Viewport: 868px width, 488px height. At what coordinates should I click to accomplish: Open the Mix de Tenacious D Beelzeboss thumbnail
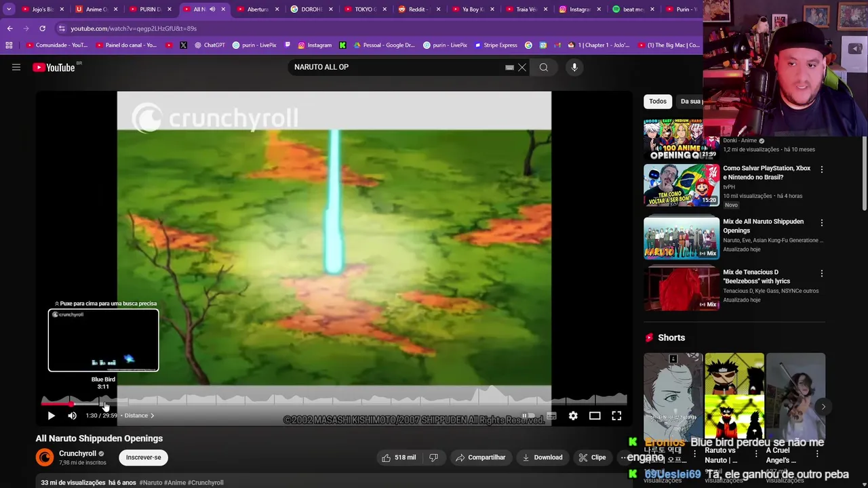pos(682,288)
